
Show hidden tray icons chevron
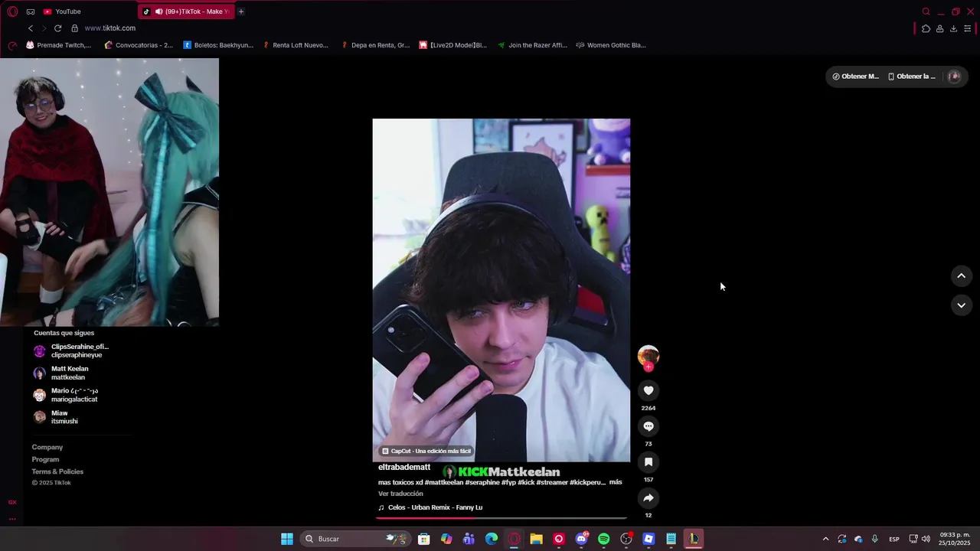pyautogui.click(x=825, y=539)
